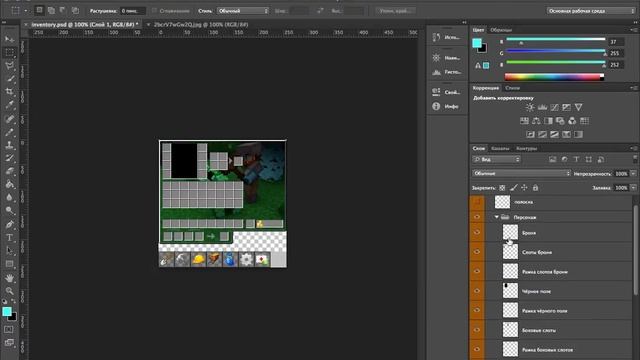Image resolution: width=640 pixels, height=360 pixels.
Task: Click the Уточн. край refine edge button
Action: [395, 11]
